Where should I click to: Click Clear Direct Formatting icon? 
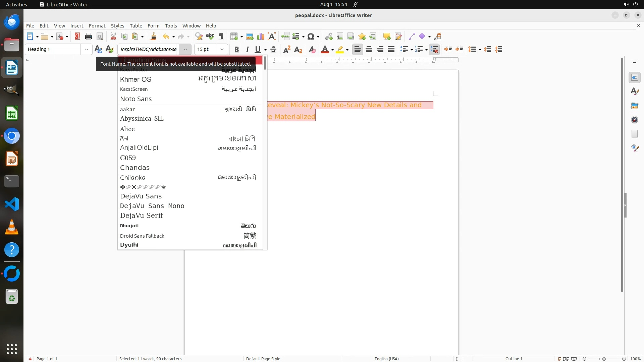pyautogui.click(x=312, y=50)
